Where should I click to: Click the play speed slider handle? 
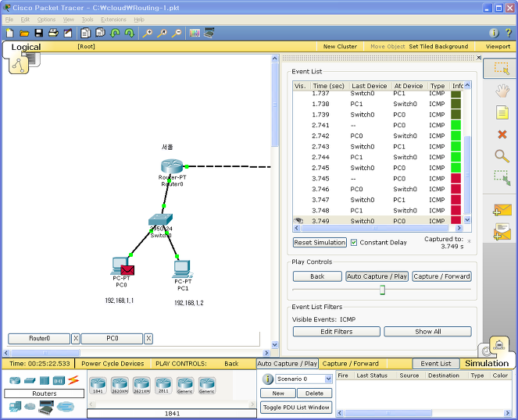[382, 290]
